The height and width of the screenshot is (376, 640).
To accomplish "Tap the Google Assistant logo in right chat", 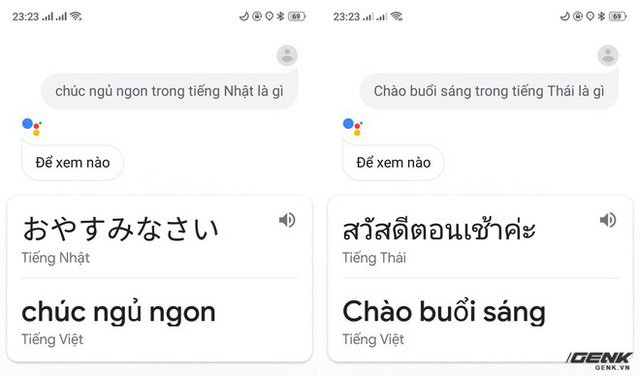I will [352, 127].
